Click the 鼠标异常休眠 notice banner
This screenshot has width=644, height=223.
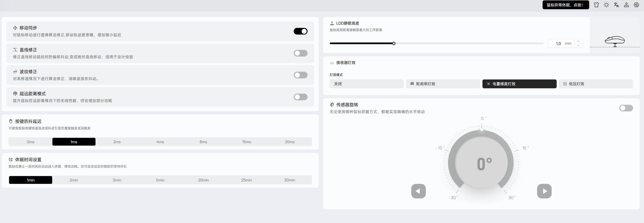tap(566, 5)
